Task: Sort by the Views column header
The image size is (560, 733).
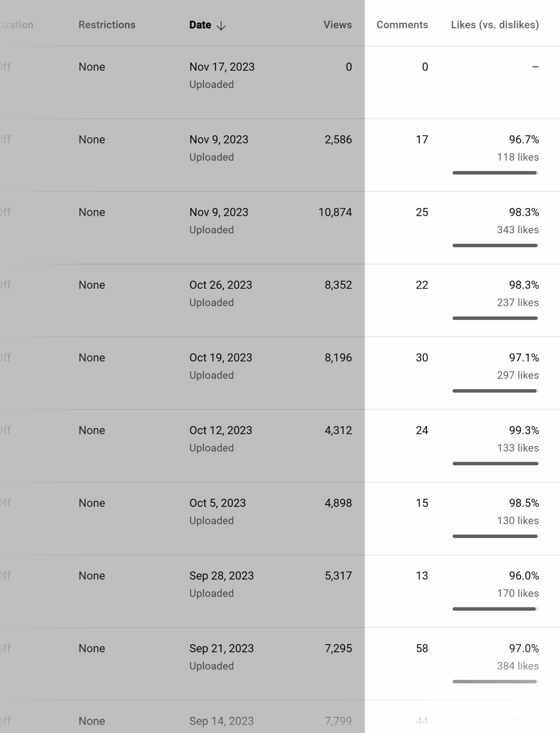Action: pos(337,25)
